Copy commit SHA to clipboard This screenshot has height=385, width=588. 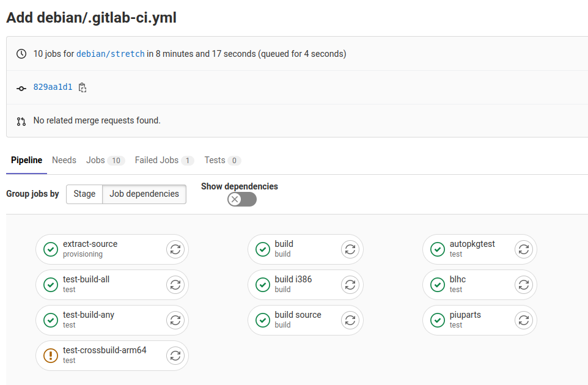83,87
